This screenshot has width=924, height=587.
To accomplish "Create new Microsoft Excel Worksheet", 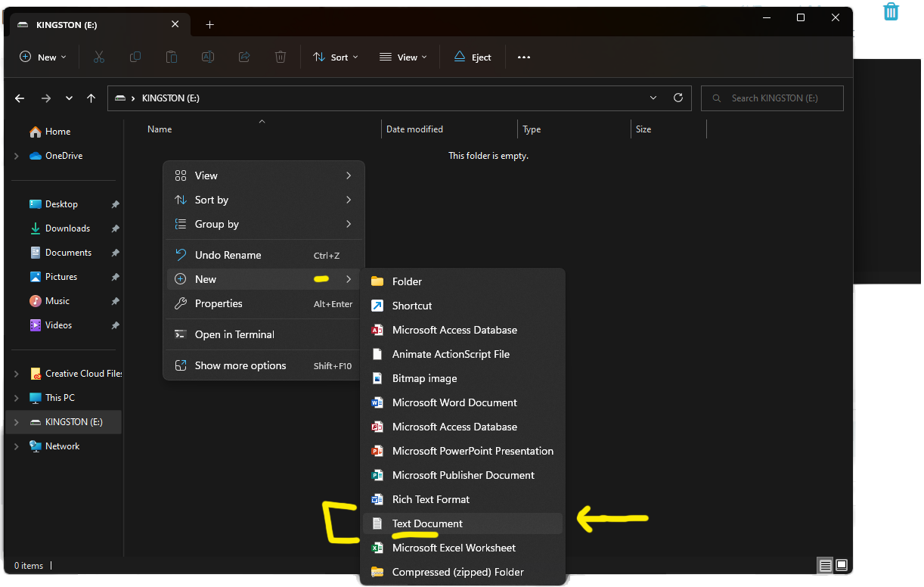I will point(463,548).
